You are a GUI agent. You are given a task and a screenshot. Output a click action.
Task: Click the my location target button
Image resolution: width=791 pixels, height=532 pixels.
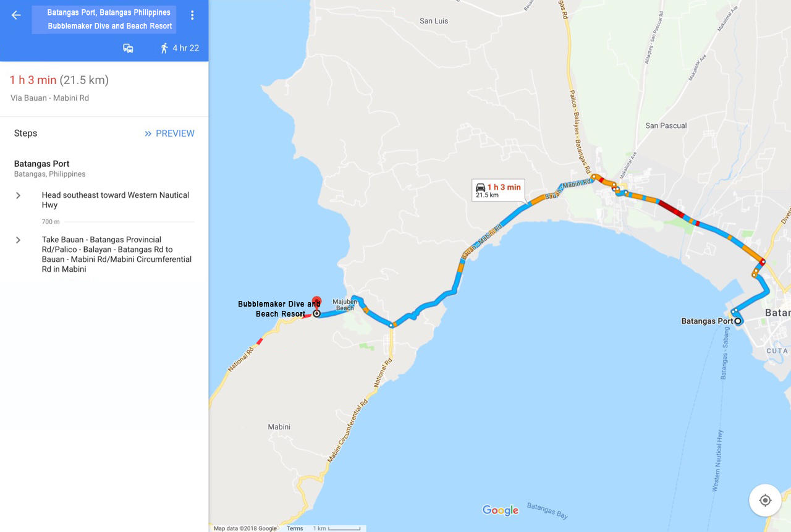[765, 500]
